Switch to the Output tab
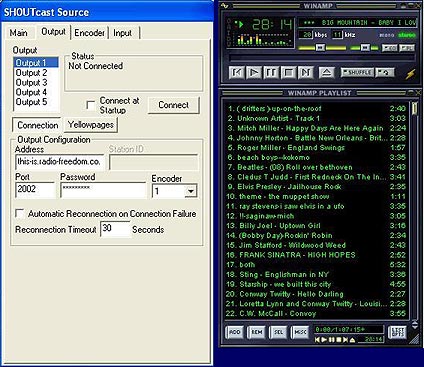 [53, 32]
